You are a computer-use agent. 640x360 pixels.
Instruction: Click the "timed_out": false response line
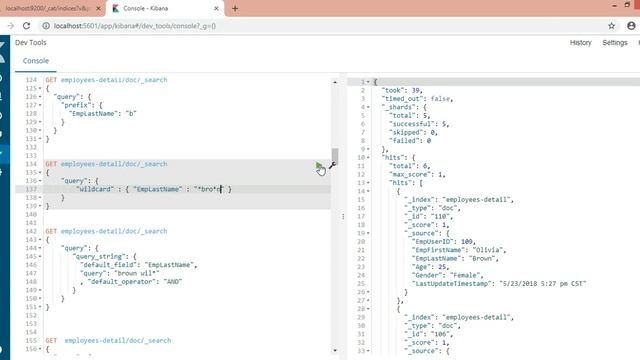click(417, 99)
